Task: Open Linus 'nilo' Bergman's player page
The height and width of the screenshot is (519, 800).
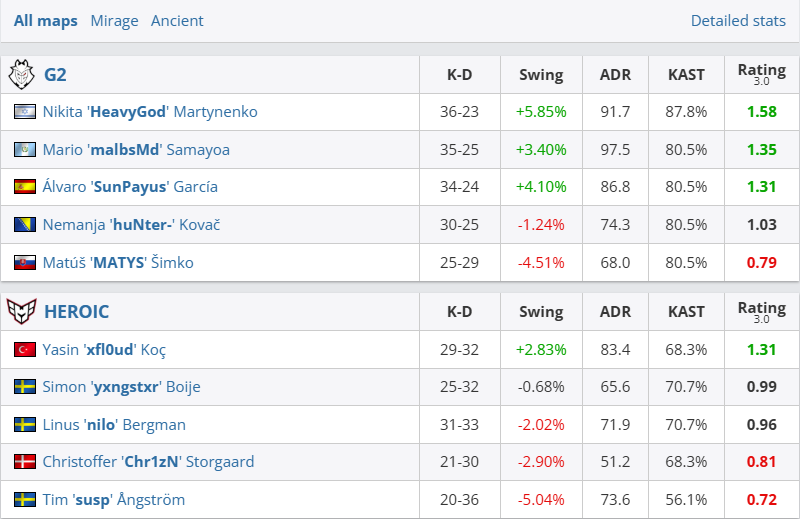Action: click(x=114, y=424)
